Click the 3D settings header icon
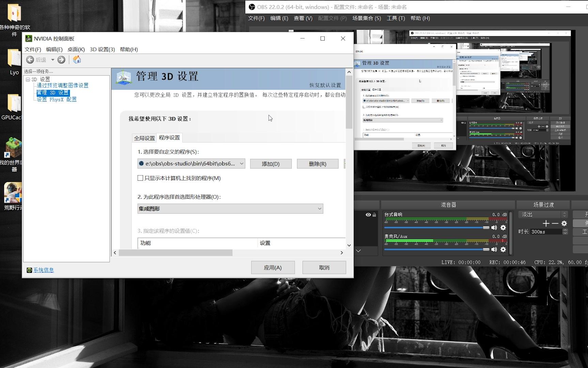Image resolution: width=588 pixels, height=368 pixels. pyautogui.click(x=123, y=77)
